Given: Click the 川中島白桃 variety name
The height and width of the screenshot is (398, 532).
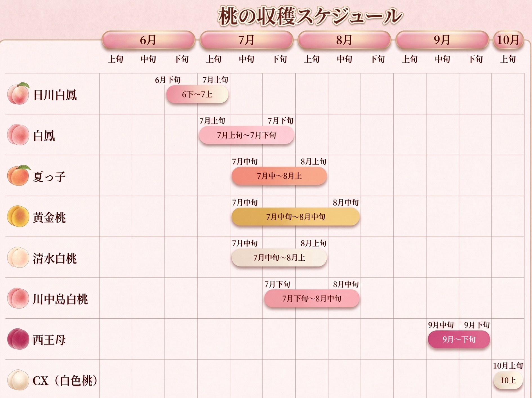Looking at the screenshot, I should point(60,299).
